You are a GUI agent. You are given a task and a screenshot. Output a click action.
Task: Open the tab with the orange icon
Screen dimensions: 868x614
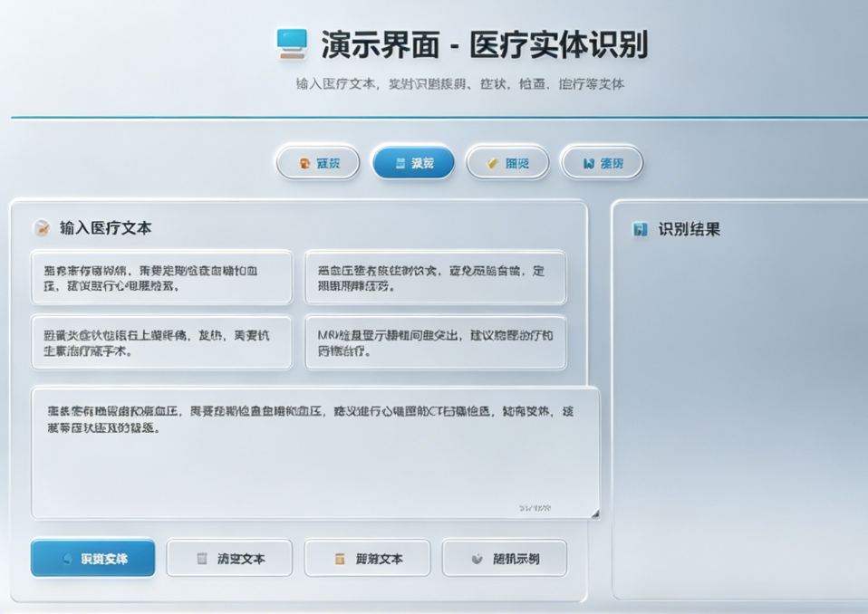[318, 163]
